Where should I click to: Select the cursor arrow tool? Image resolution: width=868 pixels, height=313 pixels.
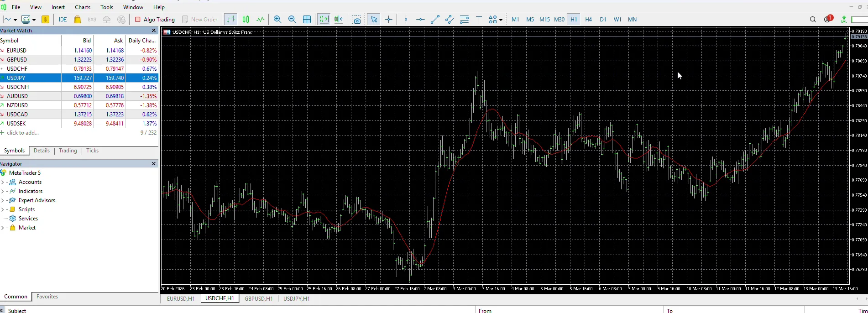pos(374,20)
